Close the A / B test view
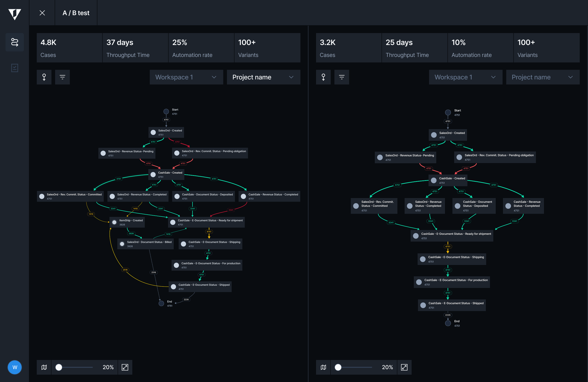This screenshot has width=588, height=382. [42, 13]
